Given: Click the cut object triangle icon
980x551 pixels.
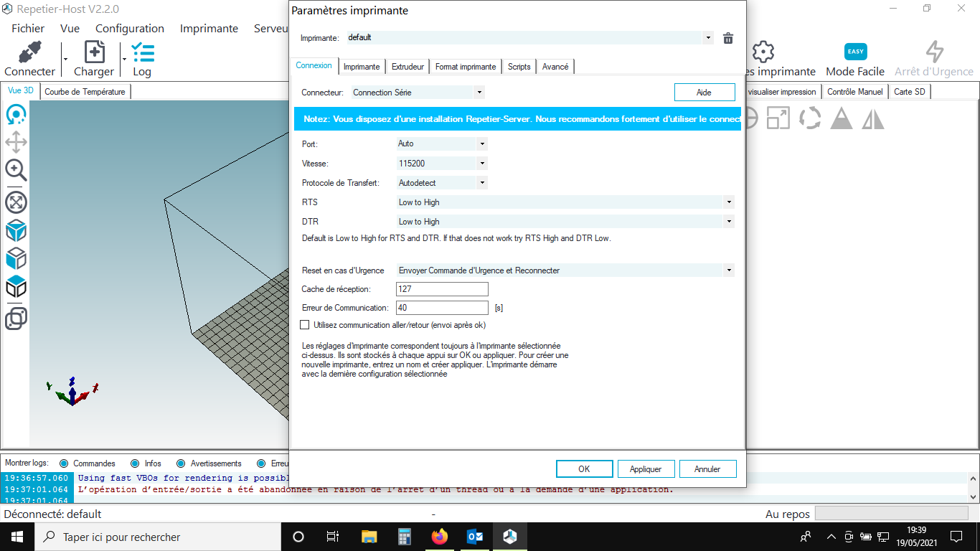Looking at the screenshot, I should tap(842, 118).
